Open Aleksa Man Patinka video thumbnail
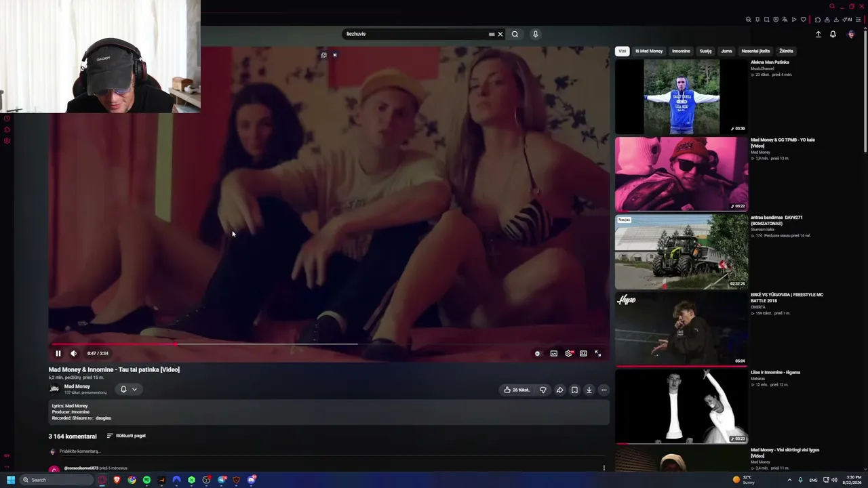Image resolution: width=868 pixels, height=488 pixels. point(682,96)
